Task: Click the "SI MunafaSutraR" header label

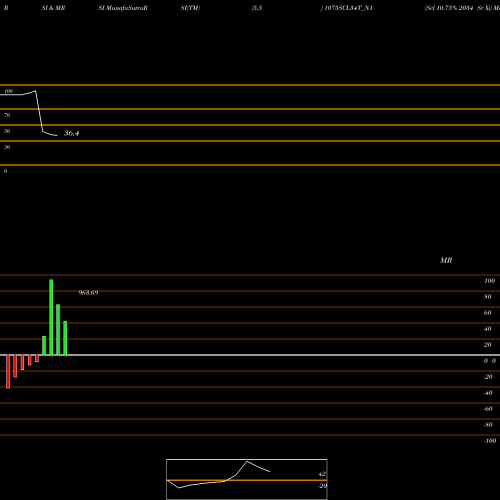Action: [x=123, y=8]
